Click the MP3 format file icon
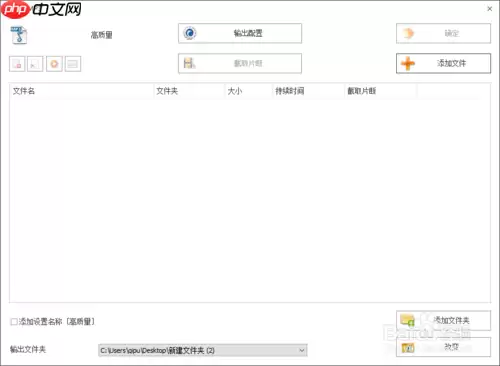500x366 pixels. [x=19, y=35]
